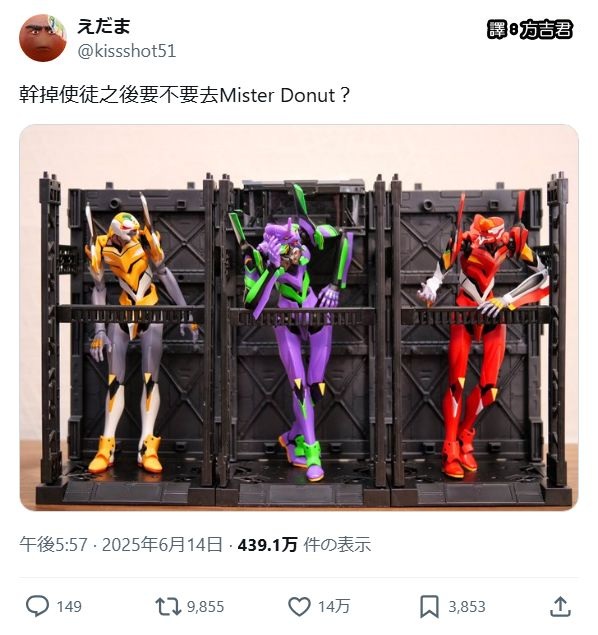This screenshot has height=635, width=598.
Task: Click the 譯:方吉君 translator watermark
Action: (530, 30)
